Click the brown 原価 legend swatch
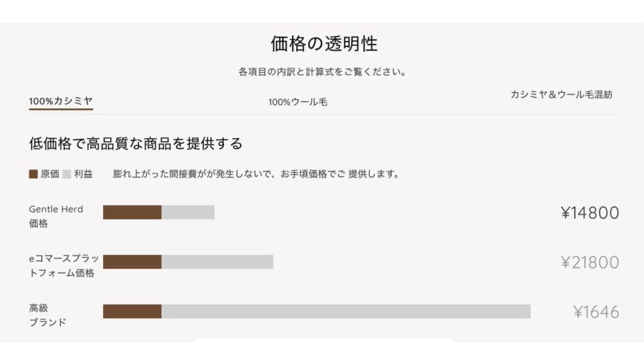The height and width of the screenshot is (362, 644). (33, 174)
